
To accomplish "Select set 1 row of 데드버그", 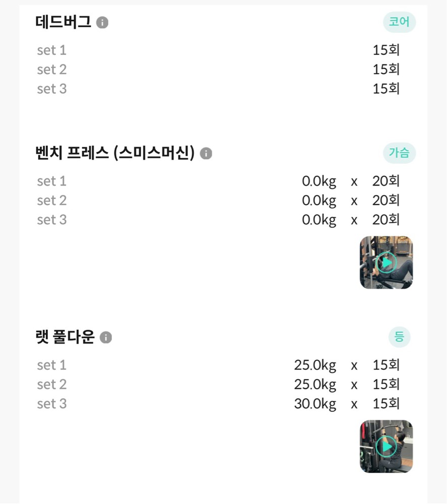I will coord(51,50).
